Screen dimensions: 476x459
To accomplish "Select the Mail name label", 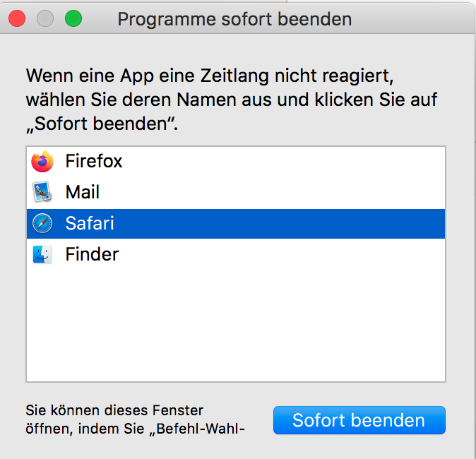I will tap(83, 192).
